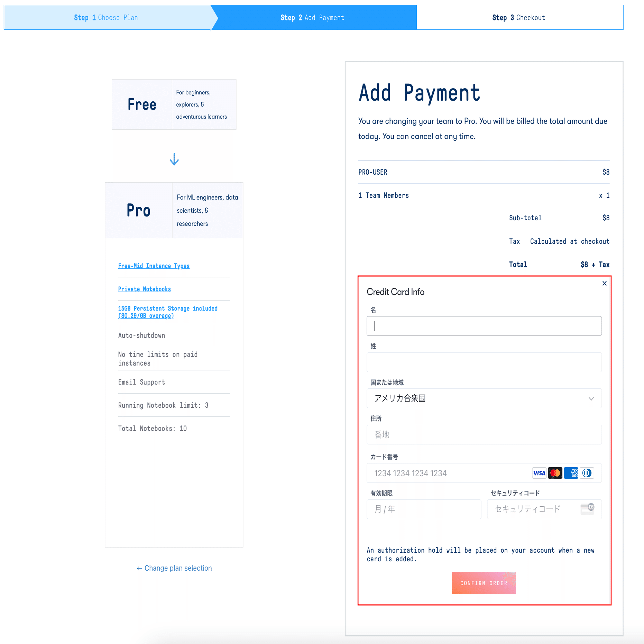644x644 pixels.
Task: Click the Diners Club icon
Action: (x=587, y=473)
